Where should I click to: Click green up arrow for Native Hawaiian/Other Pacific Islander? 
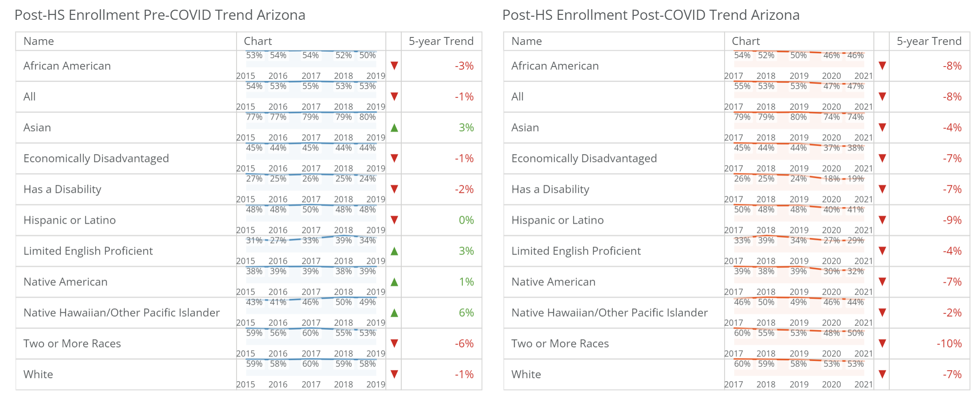[394, 313]
